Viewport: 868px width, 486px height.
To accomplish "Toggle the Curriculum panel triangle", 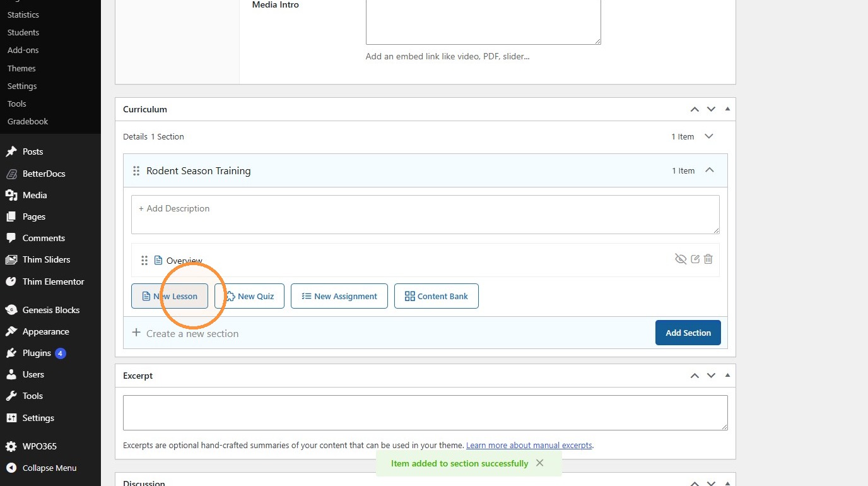I will point(728,109).
